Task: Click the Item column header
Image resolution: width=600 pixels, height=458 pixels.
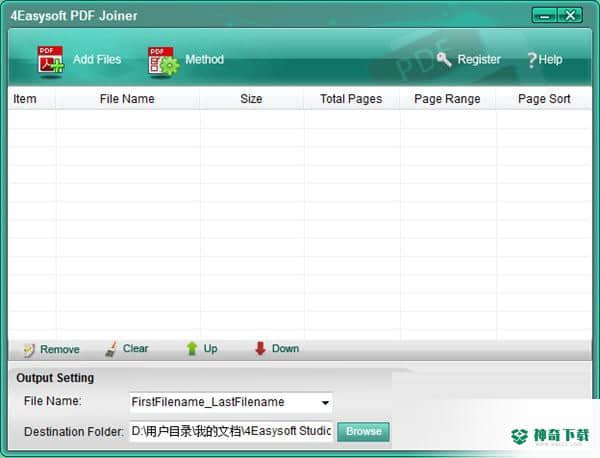Action: [25, 99]
